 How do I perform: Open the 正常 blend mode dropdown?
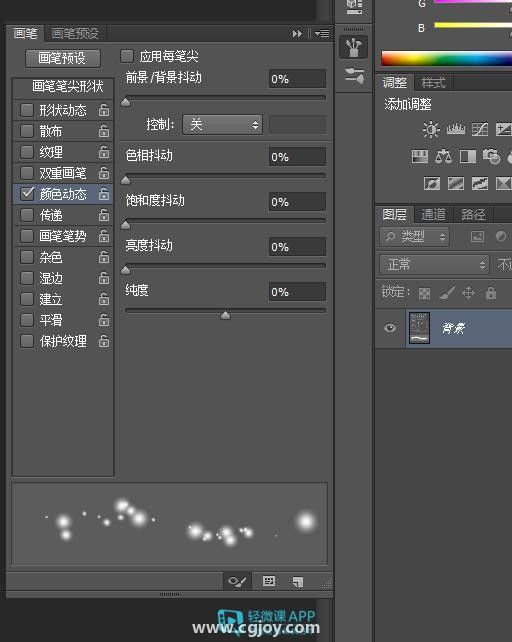pos(435,264)
